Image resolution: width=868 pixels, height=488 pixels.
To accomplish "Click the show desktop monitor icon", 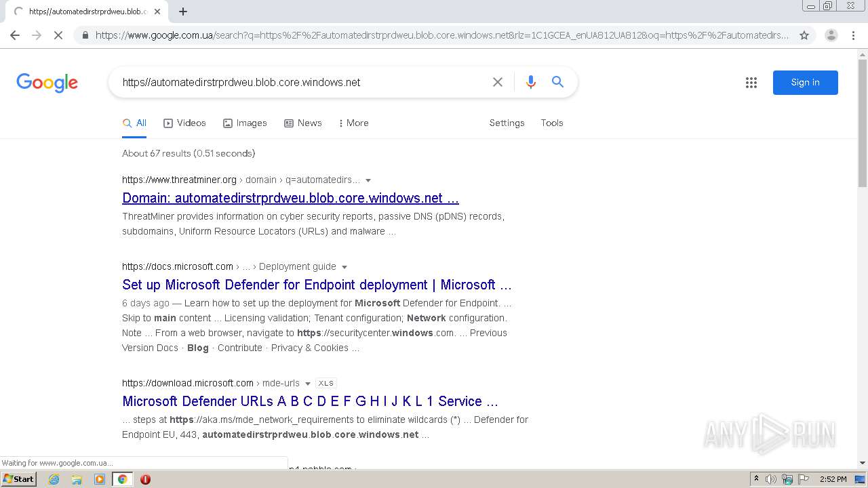I will 861,479.
